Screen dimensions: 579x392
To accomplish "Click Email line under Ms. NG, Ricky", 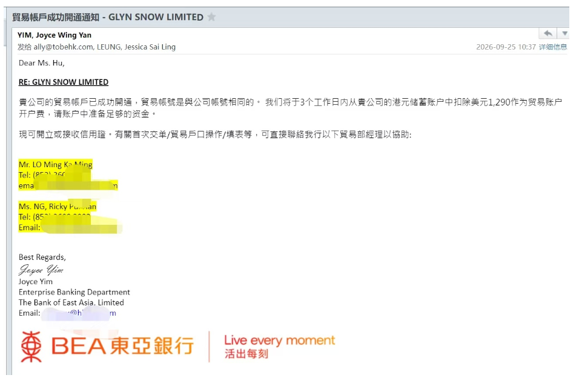I will tap(70, 228).
